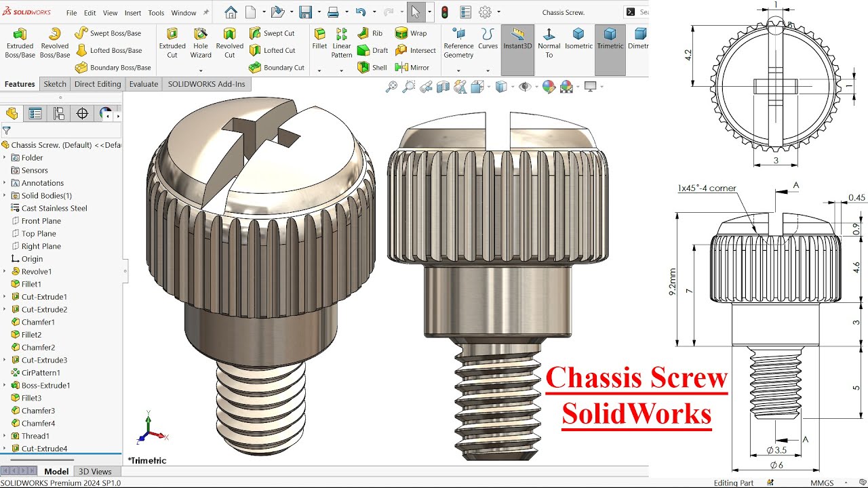This screenshot has width=868, height=488.
Task: Expand the Folder tree node
Action: coord(5,157)
